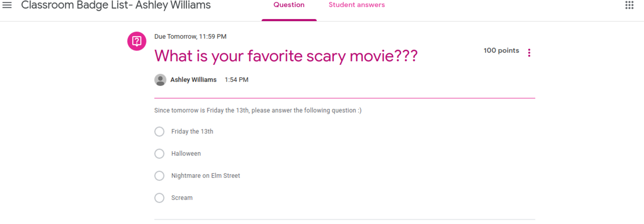Open the main hamburger menu
The image size is (644, 224).
point(7,5)
